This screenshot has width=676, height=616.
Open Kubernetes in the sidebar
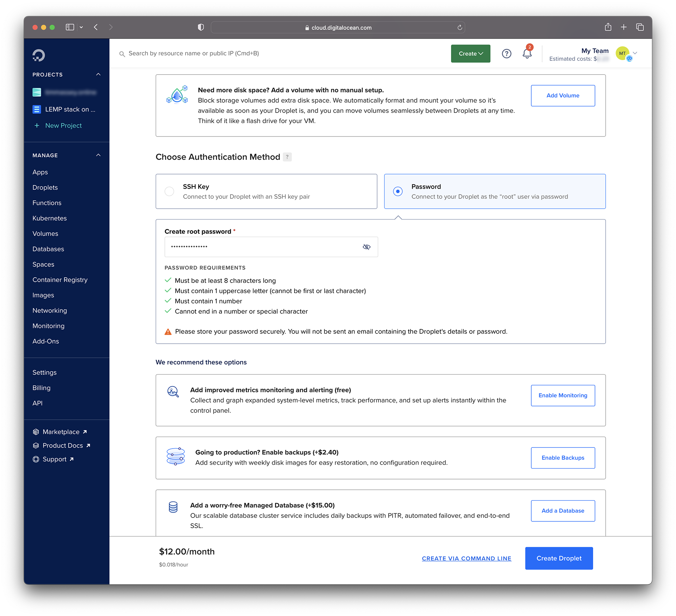(x=50, y=218)
